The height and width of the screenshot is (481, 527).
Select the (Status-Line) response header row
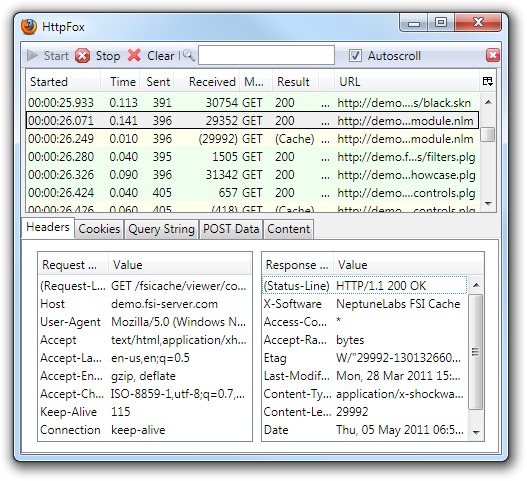click(x=365, y=286)
